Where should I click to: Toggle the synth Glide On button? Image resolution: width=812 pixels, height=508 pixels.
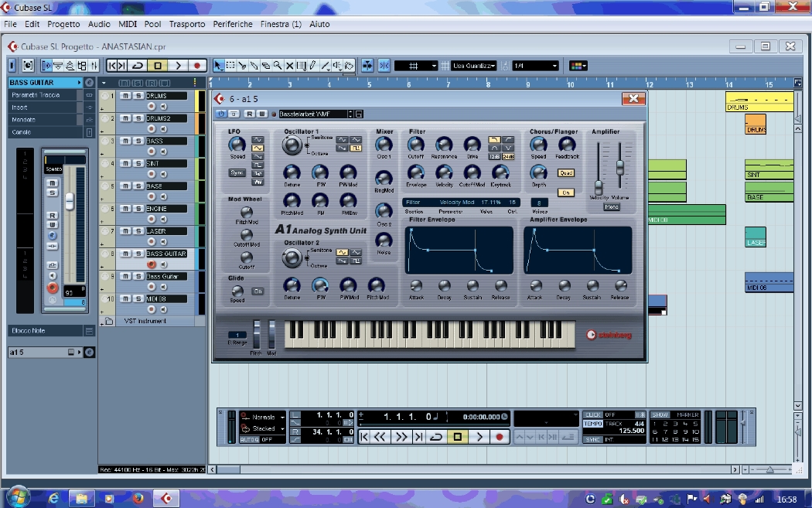click(258, 291)
